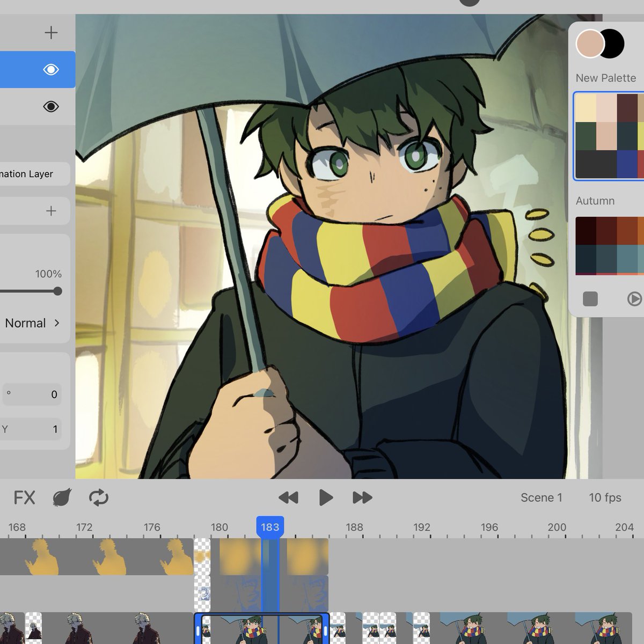Pick the cream swatch in New Palette
Screen dimensions: 644x644
[x=586, y=108]
